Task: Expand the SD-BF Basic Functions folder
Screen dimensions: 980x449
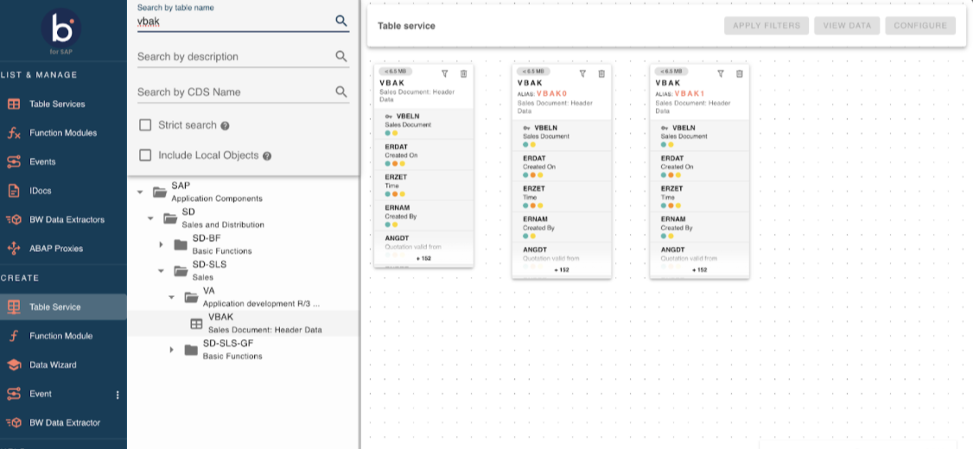Action: tap(161, 245)
